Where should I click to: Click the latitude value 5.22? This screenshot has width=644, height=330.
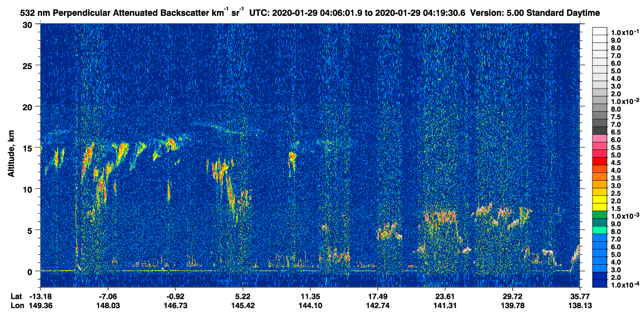tap(243, 297)
